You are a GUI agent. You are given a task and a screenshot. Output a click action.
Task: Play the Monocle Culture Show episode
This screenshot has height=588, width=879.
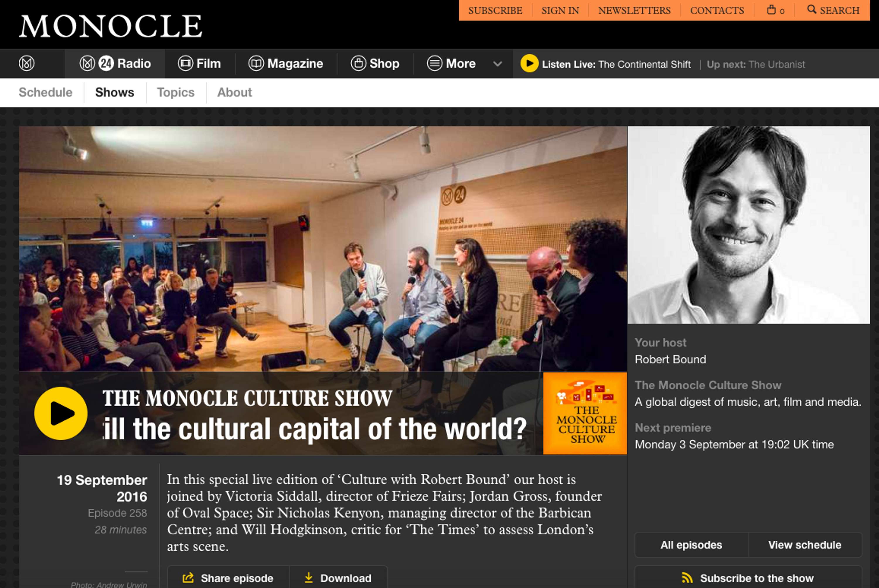(x=61, y=413)
